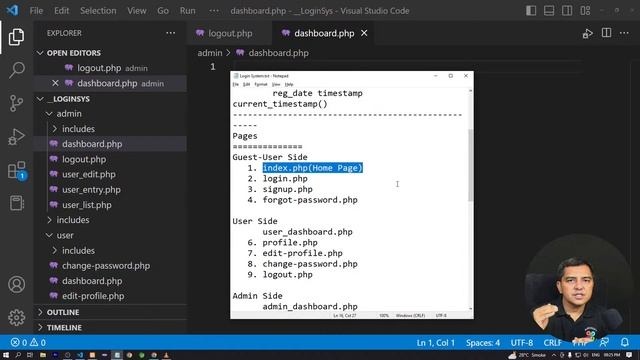The height and width of the screenshot is (360, 640).
Task: Expand the includes folder under admin
Action: pos(78,129)
